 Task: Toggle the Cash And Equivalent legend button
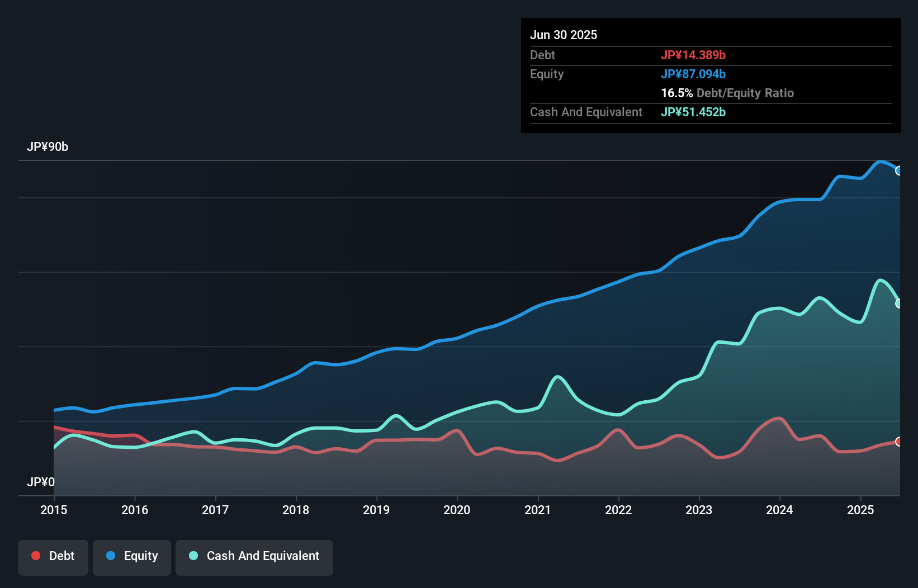pyautogui.click(x=254, y=557)
